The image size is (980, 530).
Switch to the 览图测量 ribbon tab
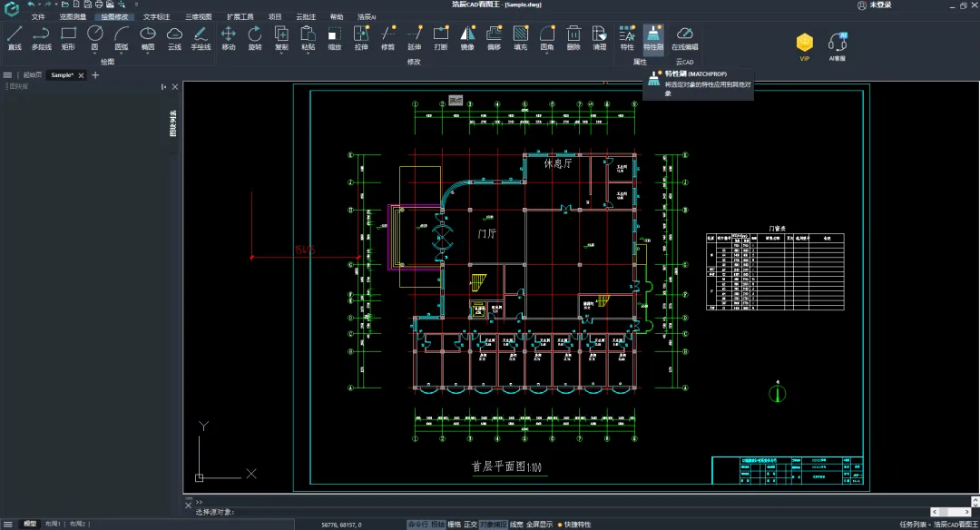coord(73,17)
